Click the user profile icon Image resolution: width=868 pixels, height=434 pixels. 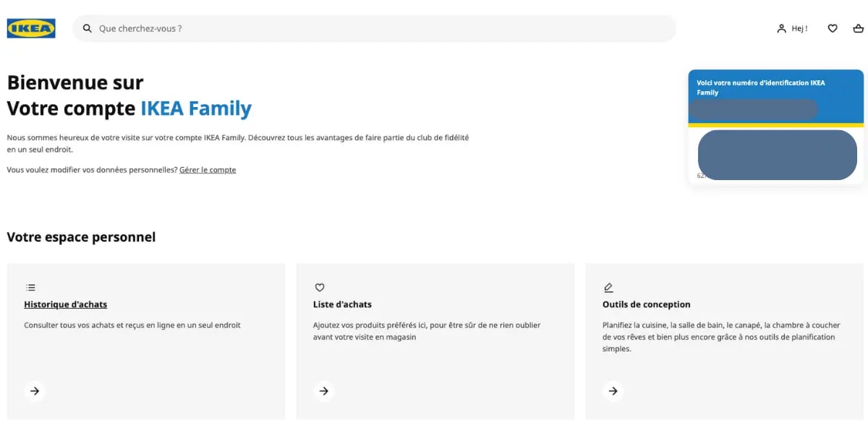pyautogui.click(x=781, y=29)
